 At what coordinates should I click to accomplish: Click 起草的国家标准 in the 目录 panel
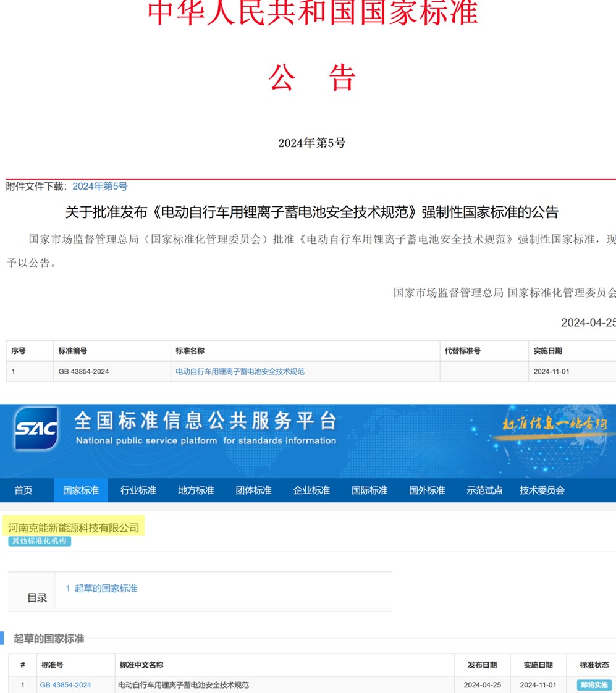103,589
